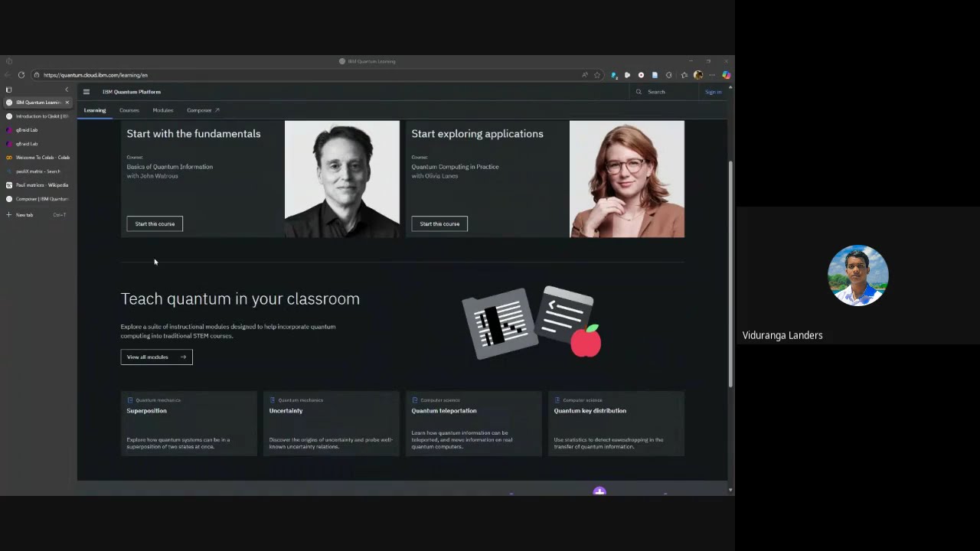The image size is (980, 551).
Task: Click John Watrous portrait photo
Action: point(342,179)
